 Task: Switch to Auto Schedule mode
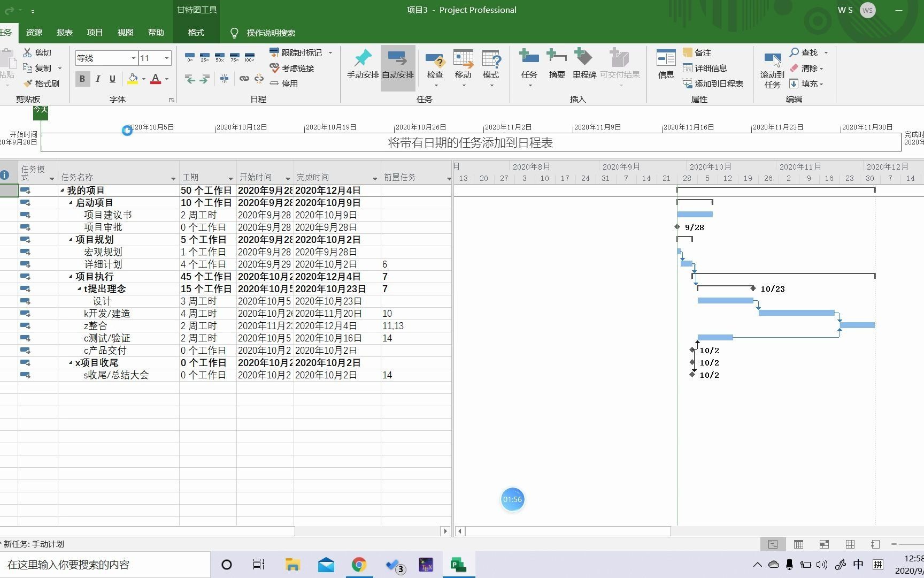398,67
